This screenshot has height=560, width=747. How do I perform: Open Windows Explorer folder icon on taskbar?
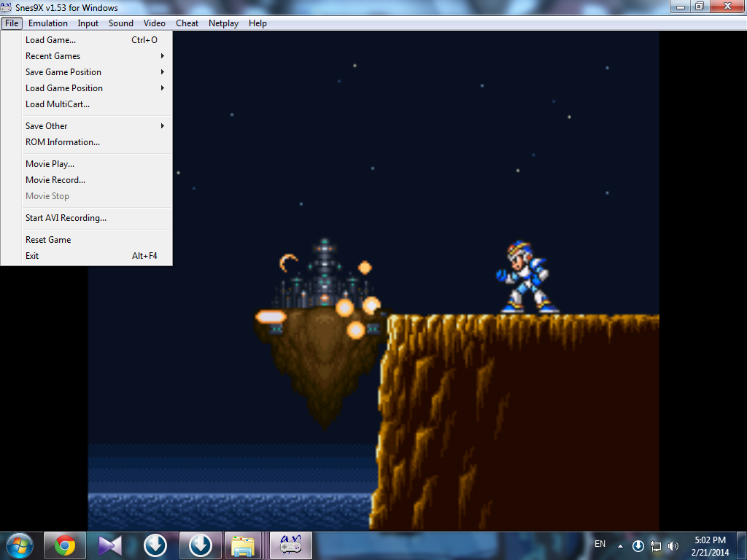click(243, 545)
